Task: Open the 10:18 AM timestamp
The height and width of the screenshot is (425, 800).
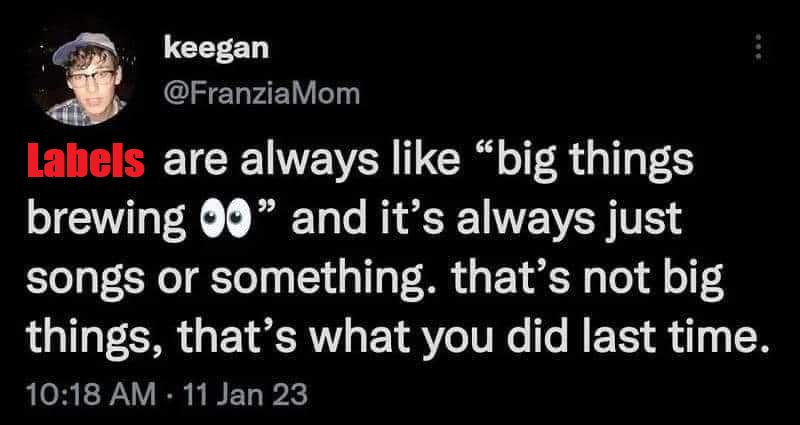Action: point(90,394)
